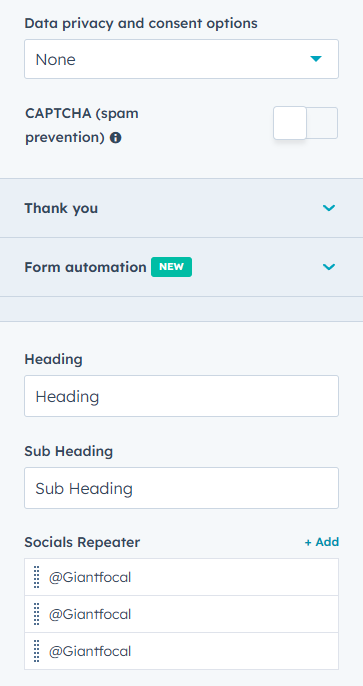
Task: Click the CAPTCHA (spam prevention) label text
Action: (x=82, y=126)
